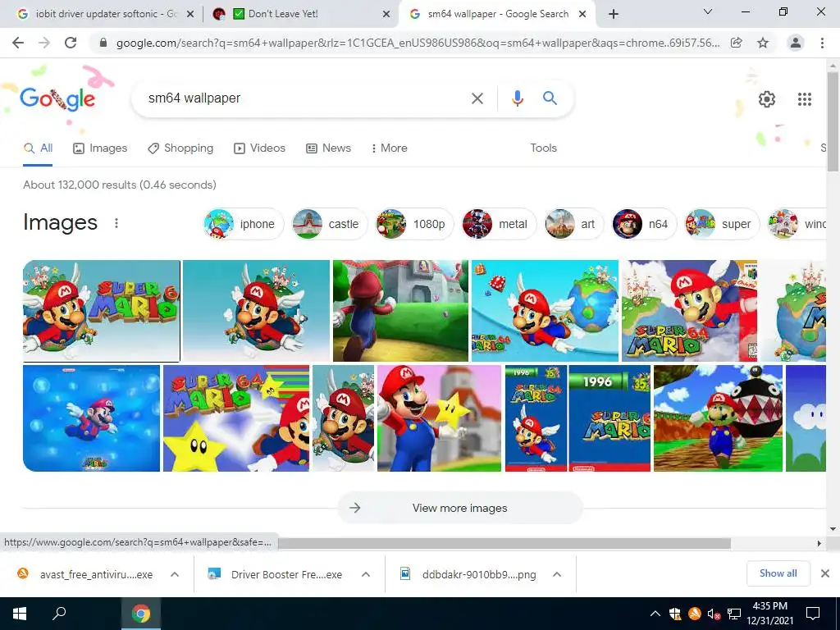
Task: Open Mario running toward castle thumbnail
Action: pos(400,311)
